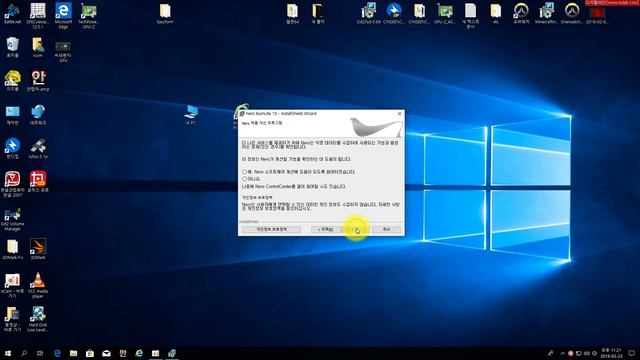Image resolution: width=640 pixels, height=360 pixels.
Task: Open the TechPowerUp GPU-Z desktop shortcut
Action: pos(89,16)
